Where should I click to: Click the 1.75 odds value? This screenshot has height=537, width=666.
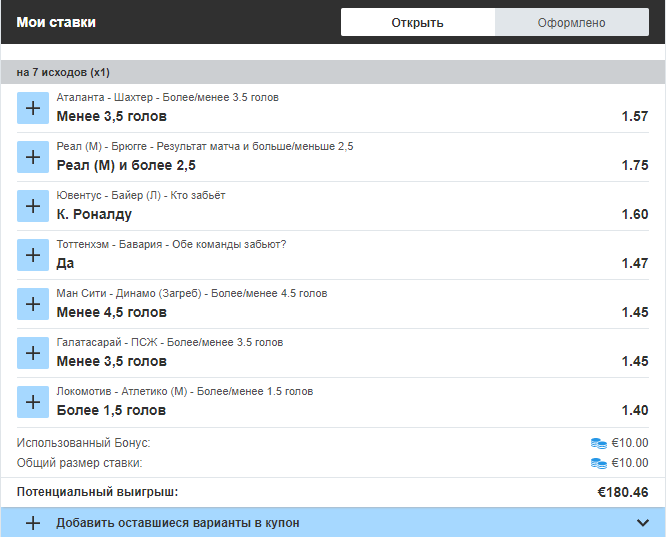click(635, 165)
